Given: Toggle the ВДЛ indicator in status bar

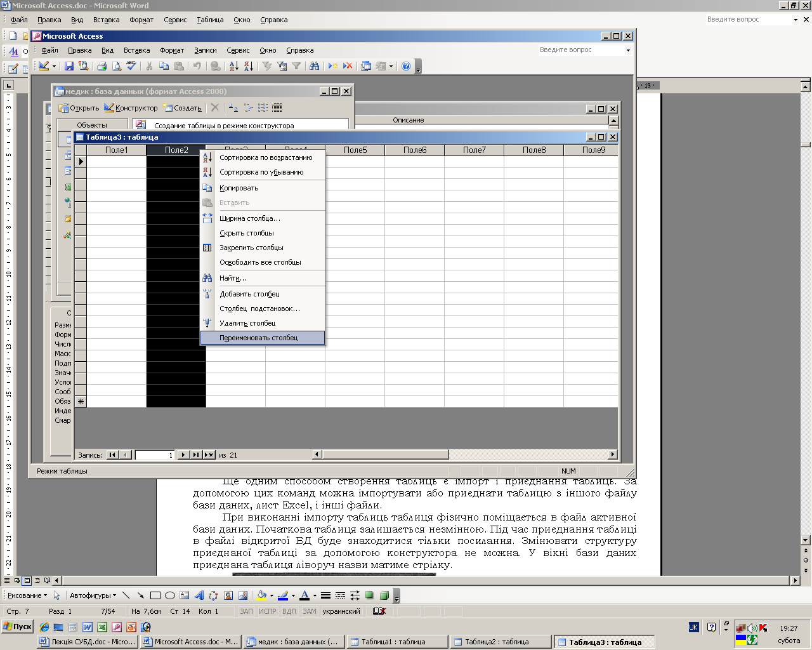Looking at the screenshot, I should pyautogui.click(x=289, y=611).
